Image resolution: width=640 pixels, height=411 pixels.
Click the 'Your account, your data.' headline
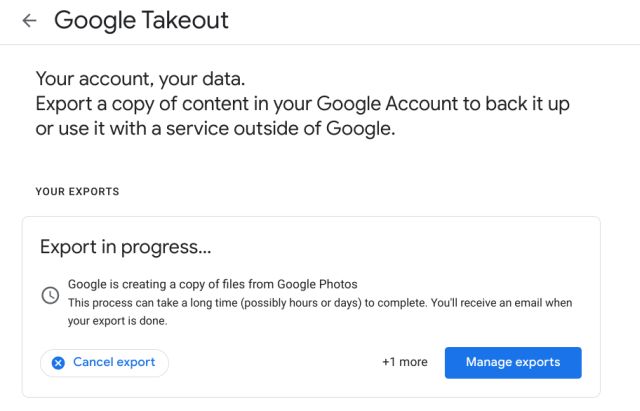click(x=140, y=79)
